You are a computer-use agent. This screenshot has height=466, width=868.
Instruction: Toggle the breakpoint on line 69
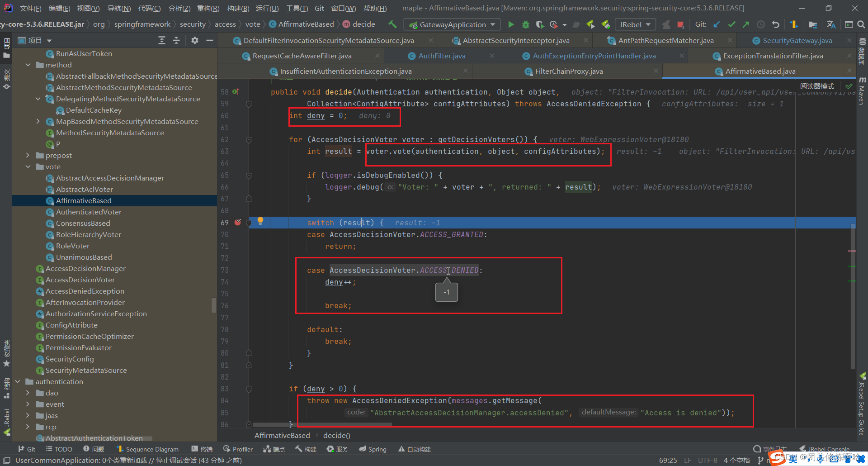click(x=238, y=223)
